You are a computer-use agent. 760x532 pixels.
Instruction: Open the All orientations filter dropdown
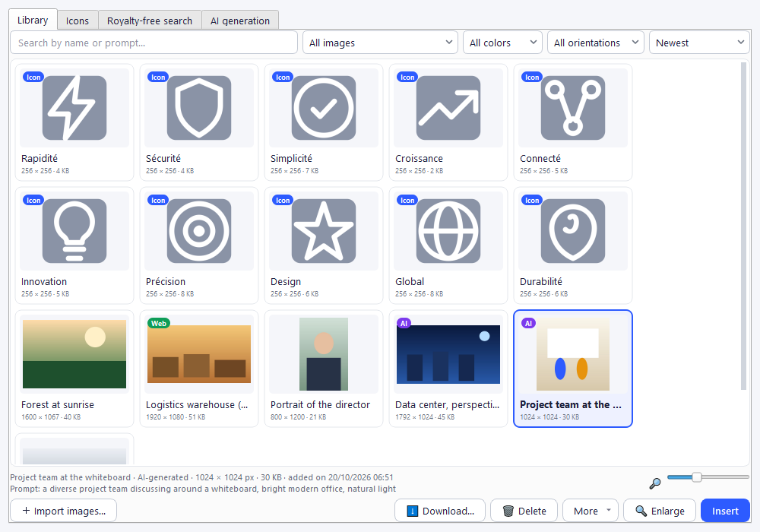pyautogui.click(x=596, y=43)
